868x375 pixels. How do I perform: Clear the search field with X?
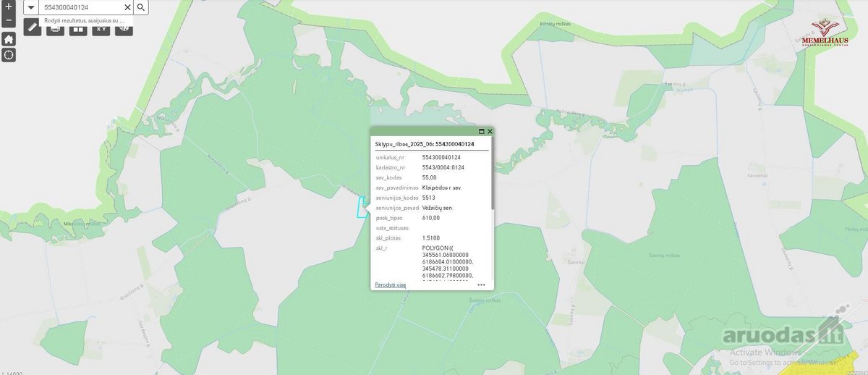(127, 7)
